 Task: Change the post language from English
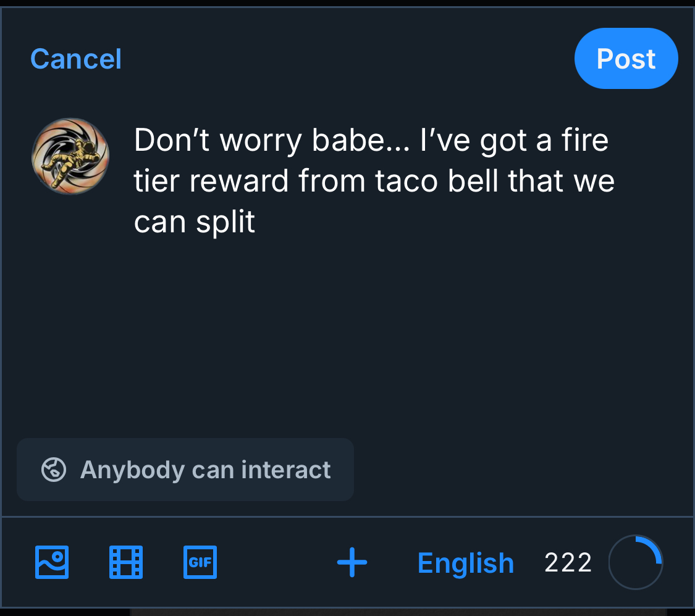[465, 563]
